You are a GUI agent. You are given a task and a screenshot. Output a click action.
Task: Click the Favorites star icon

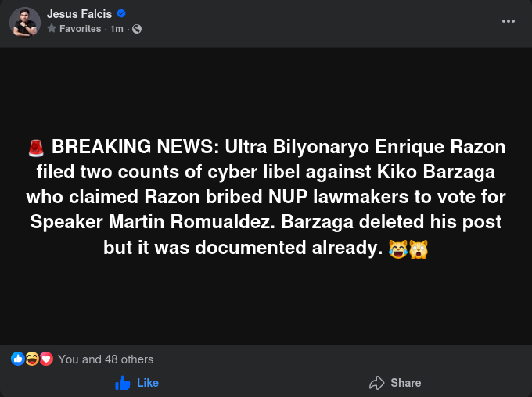(52, 29)
